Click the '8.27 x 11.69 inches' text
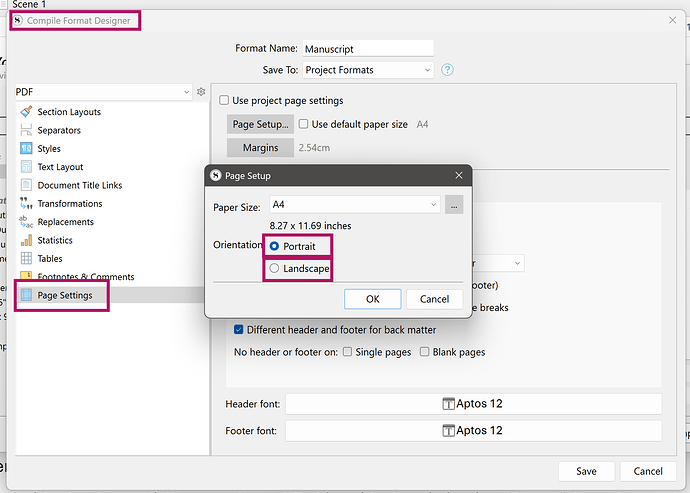This screenshot has height=493, width=690. pyautogui.click(x=310, y=226)
